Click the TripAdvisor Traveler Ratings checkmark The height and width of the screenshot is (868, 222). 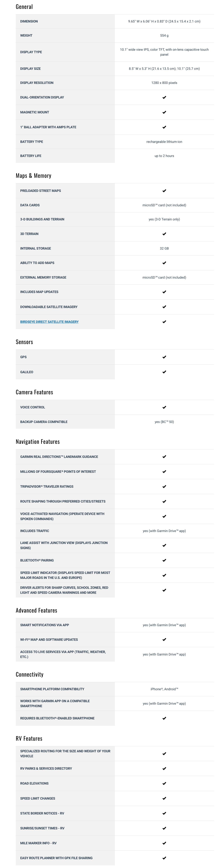(x=164, y=487)
